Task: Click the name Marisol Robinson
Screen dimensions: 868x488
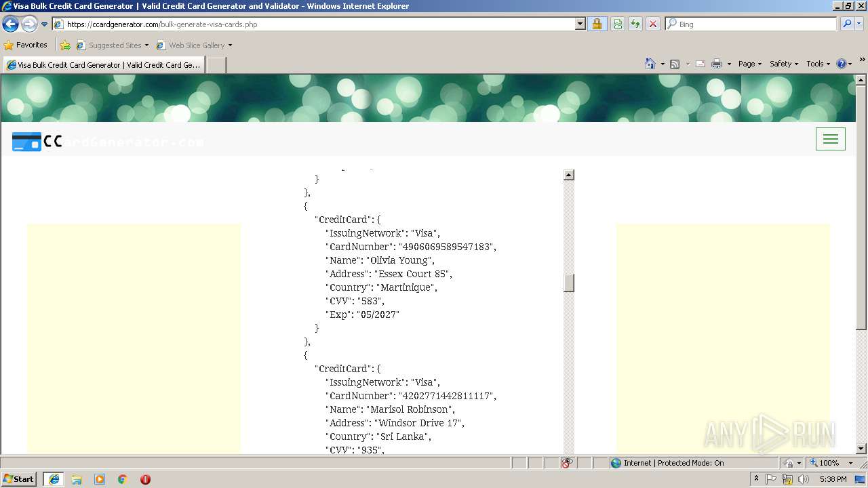Action: (409, 409)
